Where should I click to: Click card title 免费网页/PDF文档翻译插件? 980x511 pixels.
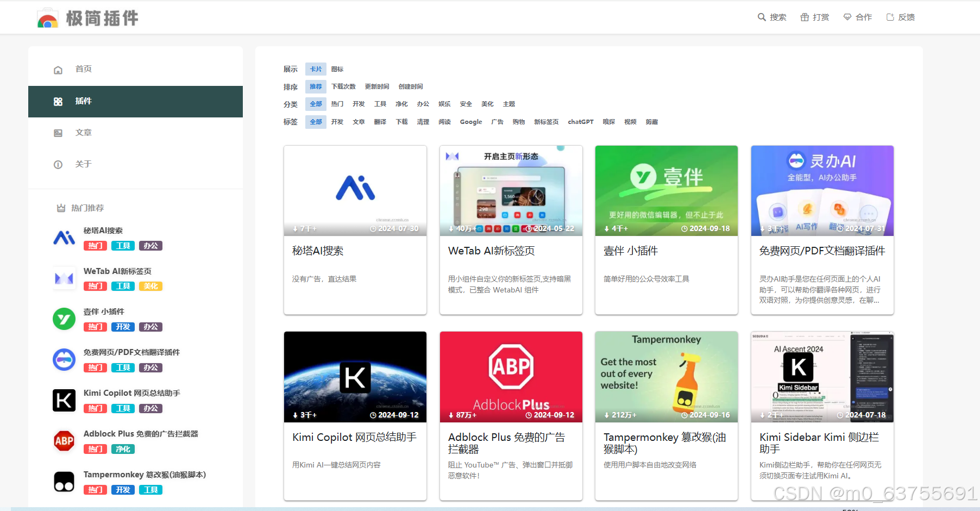pyautogui.click(x=822, y=251)
